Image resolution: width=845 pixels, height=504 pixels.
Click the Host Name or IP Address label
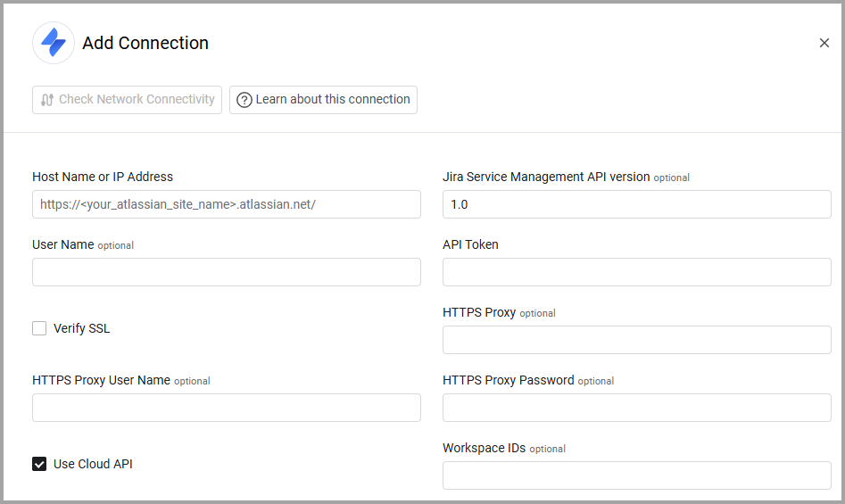click(x=103, y=177)
